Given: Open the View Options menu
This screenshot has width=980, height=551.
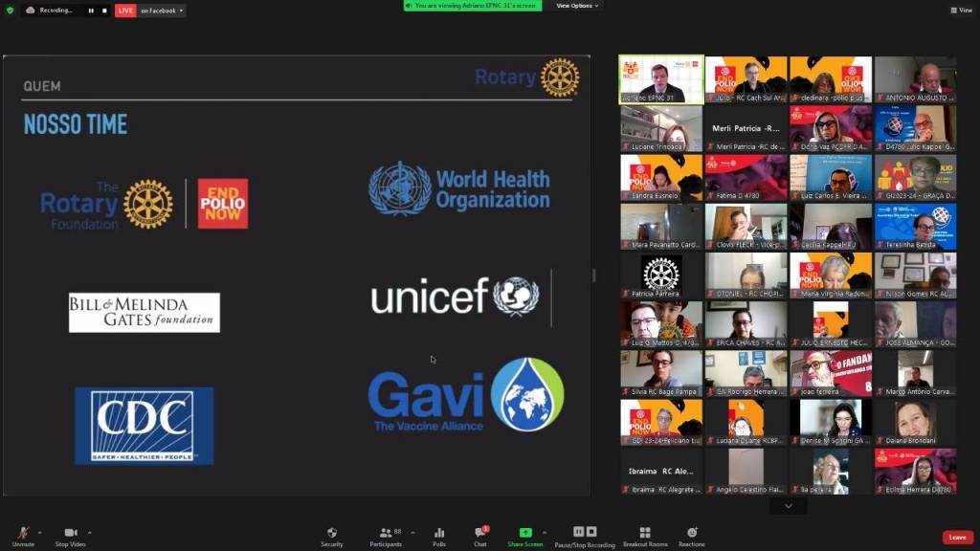Looking at the screenshot, I should click(x=577, y=6).
